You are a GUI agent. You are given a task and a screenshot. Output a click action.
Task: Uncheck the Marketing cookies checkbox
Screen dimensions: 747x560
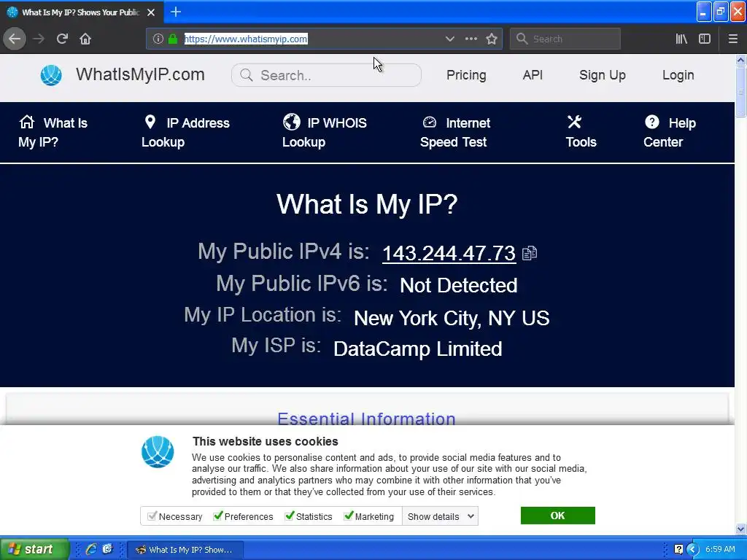coord(348,516)
